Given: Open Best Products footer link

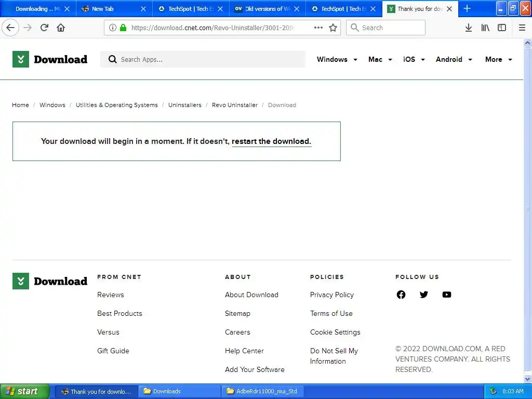Looking at the screenshot, I should pos(119,313).
